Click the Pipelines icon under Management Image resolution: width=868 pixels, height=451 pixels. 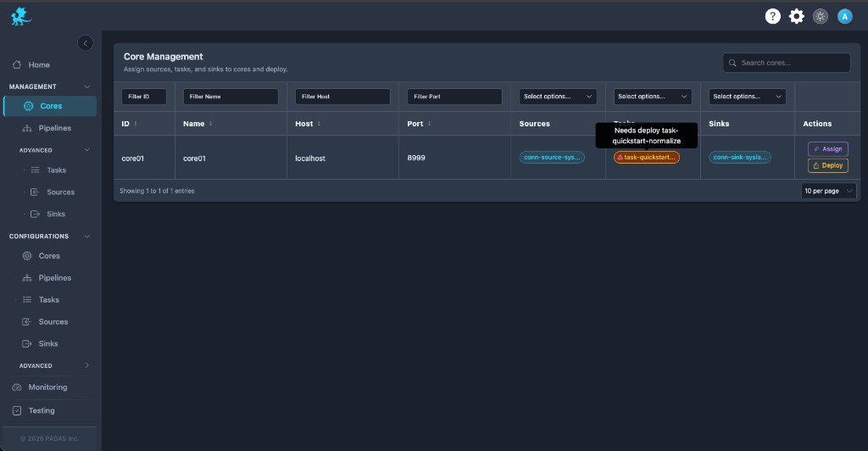[26, 128]
